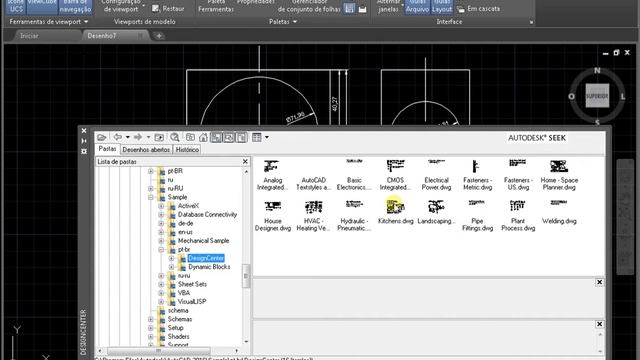Image resolution: width=640 pixels, height=360 pixels.
Task: Open the Forward history dropdown arrow
Action: tap(148, 138)
